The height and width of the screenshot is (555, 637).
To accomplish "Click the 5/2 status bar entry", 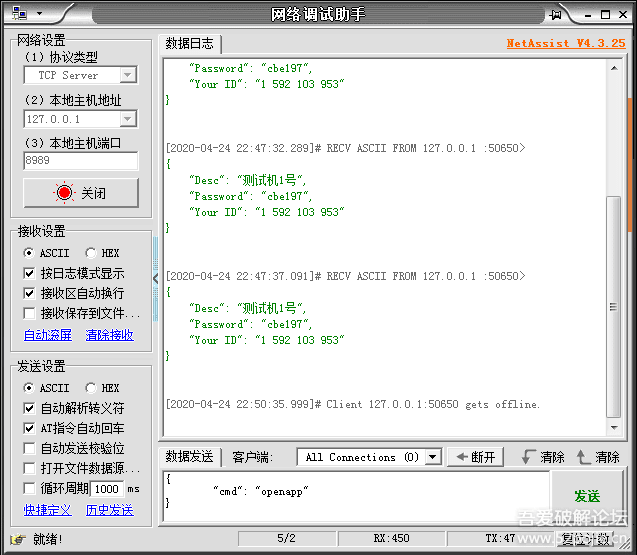I will click(x=286, y=538).
